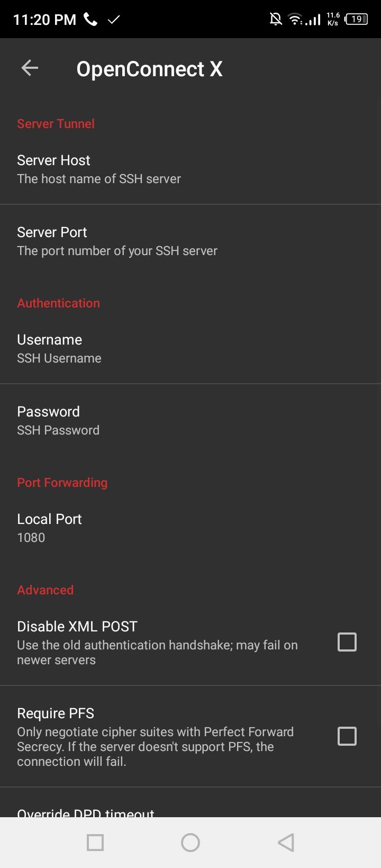The height and width of the screenshot is (868, 381).
Task: Edit the SSH Username entry
Action: 190,348
